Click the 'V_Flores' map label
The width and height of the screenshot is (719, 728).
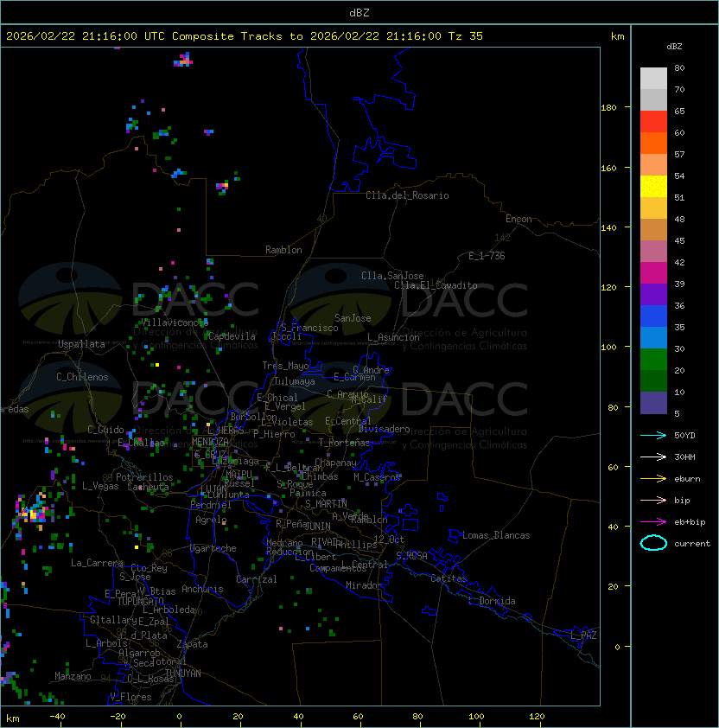[x=130, y=697]
